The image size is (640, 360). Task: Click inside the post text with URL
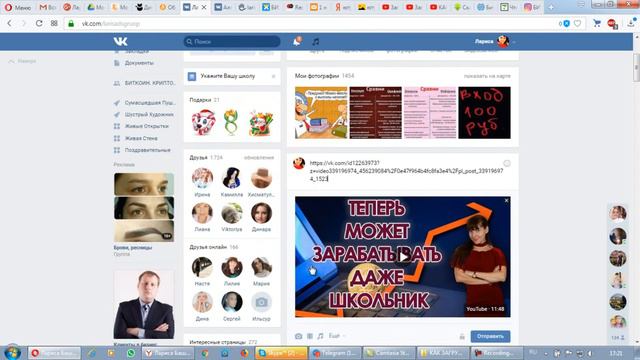point(406,171)
